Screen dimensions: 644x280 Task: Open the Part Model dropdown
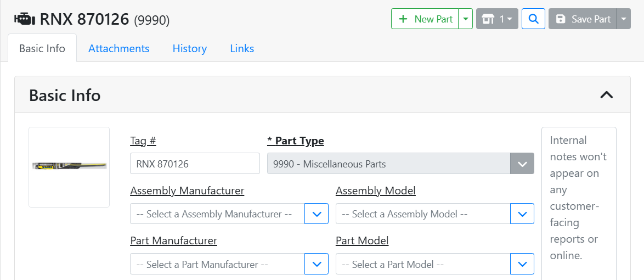pyautogui.click(x=522, y=264)
